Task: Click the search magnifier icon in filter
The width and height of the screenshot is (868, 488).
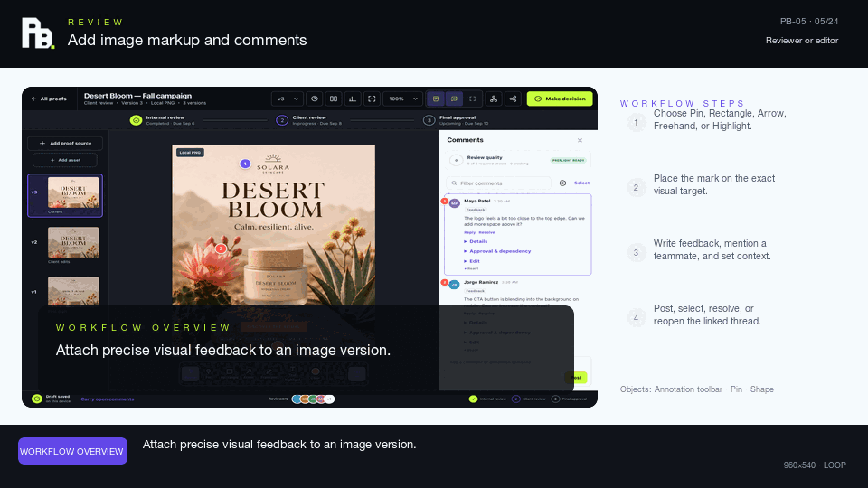Action: [x=454, y=183]
